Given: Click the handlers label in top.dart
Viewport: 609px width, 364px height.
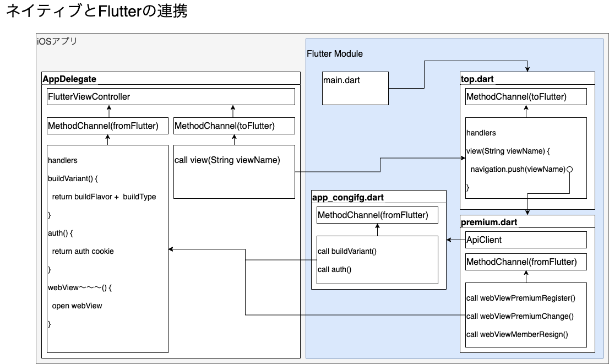Looking at the screenshot, I should click(x=481, y=133).
